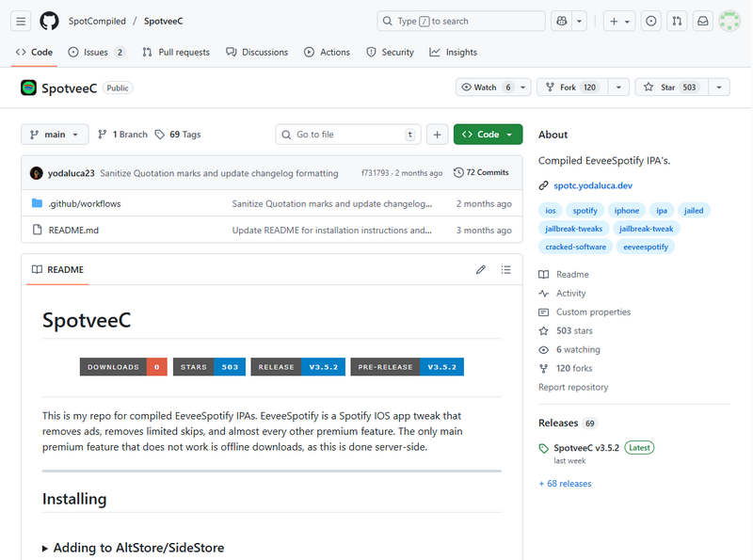Open the hamburger navigation menu
The width and height of the screenshot is (753, 560).
click(22, 21)
